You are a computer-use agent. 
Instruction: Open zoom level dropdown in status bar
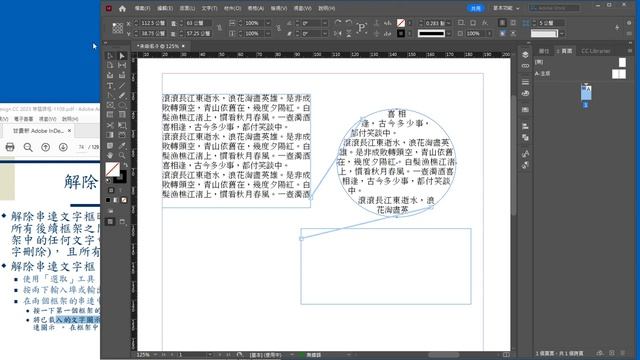[x=155, y=355]
